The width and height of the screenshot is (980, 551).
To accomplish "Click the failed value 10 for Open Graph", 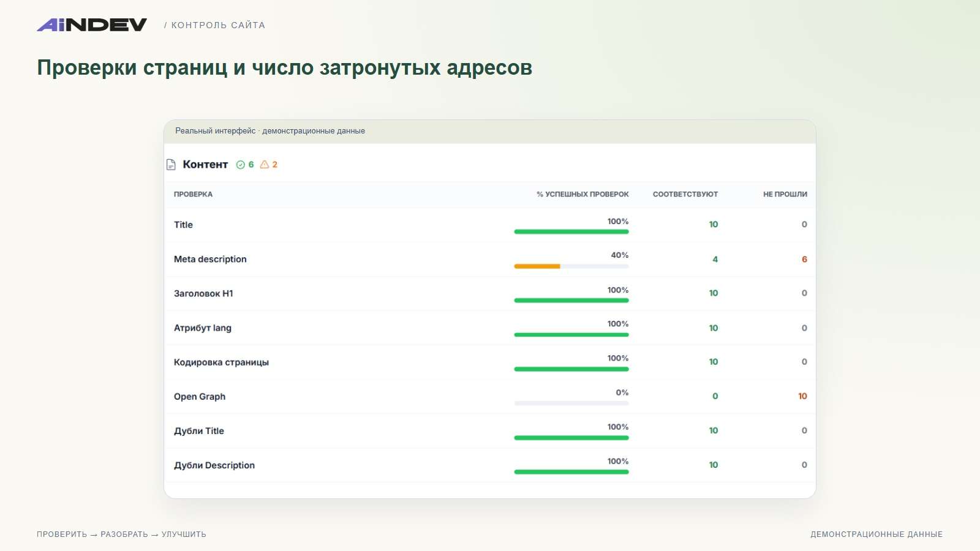I will (802, 396).
